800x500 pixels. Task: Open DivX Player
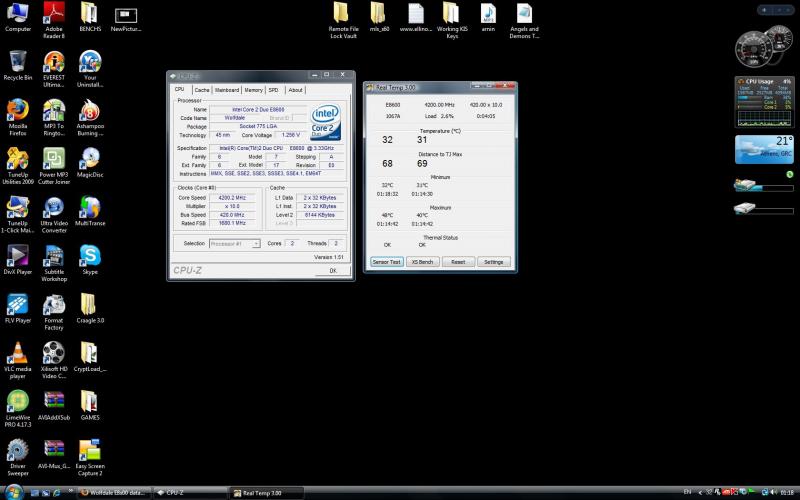(x=18, y=260)
